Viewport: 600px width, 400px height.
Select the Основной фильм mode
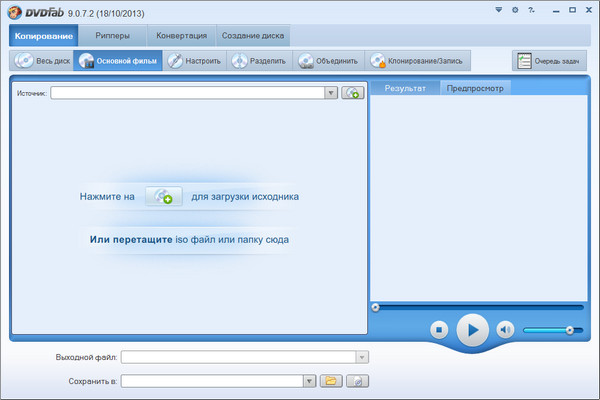coord(115,61)
